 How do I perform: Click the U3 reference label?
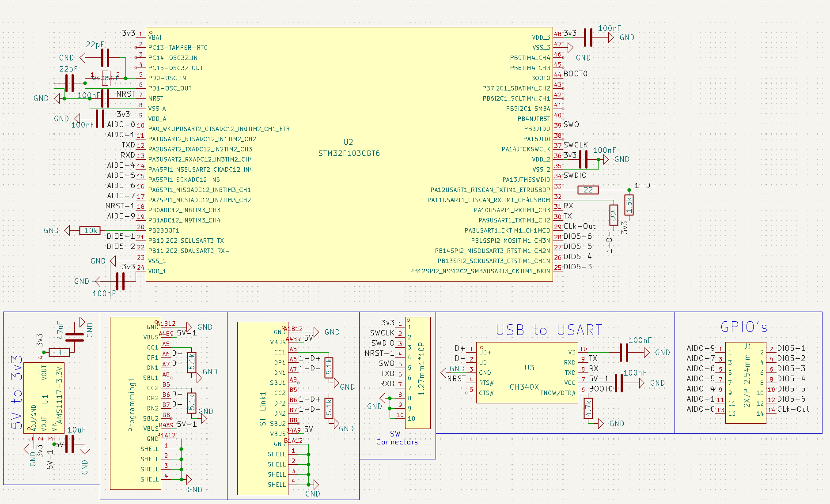click(x=529, y=368)
